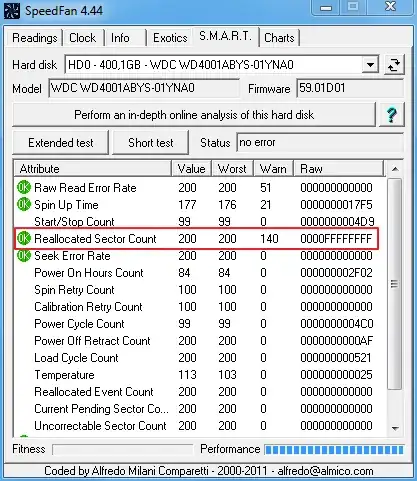Select the Current Pending Sector Co... row

coord(200,409)
